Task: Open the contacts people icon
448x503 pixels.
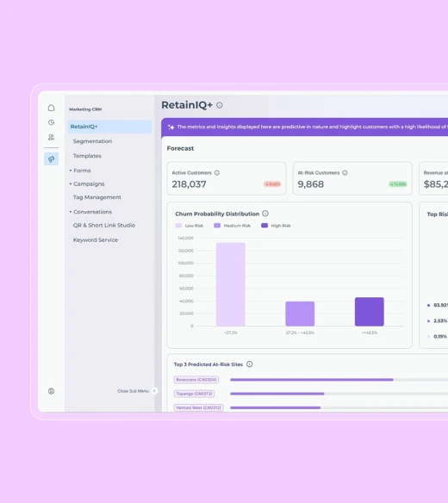Action: (51, 137)
